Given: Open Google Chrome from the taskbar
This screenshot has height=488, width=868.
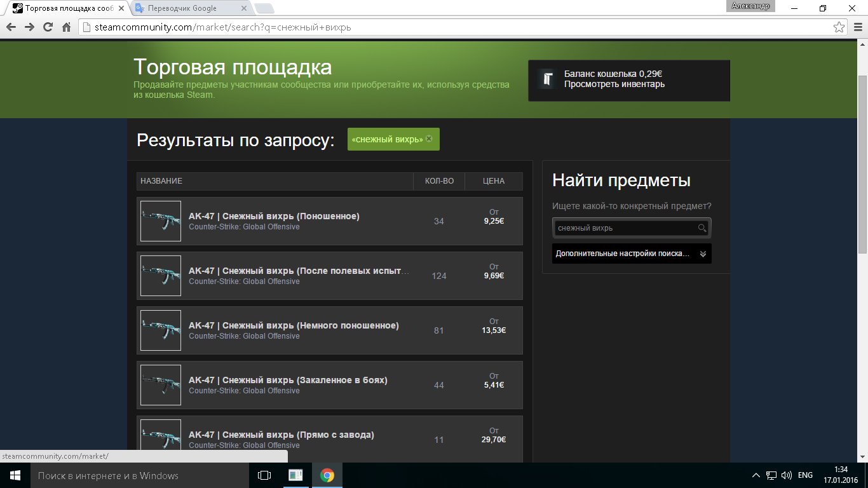Looking at the screenshot, I should (x=327, y=475).
